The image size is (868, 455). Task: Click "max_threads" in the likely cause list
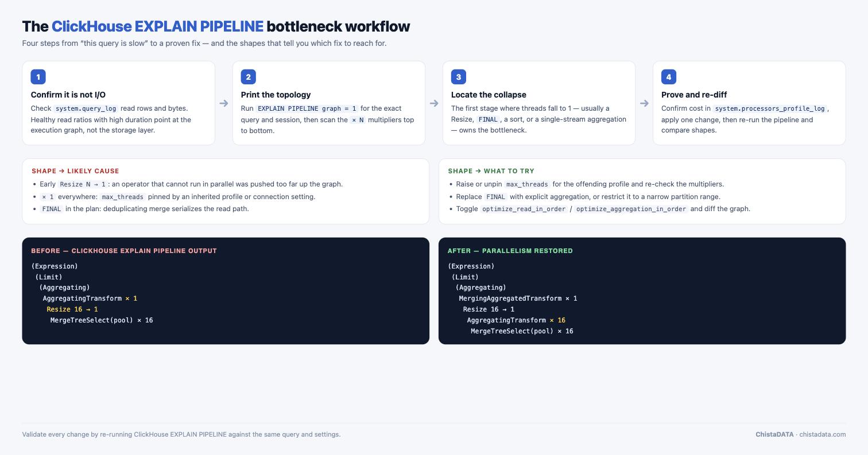click(x=123, y=197)
